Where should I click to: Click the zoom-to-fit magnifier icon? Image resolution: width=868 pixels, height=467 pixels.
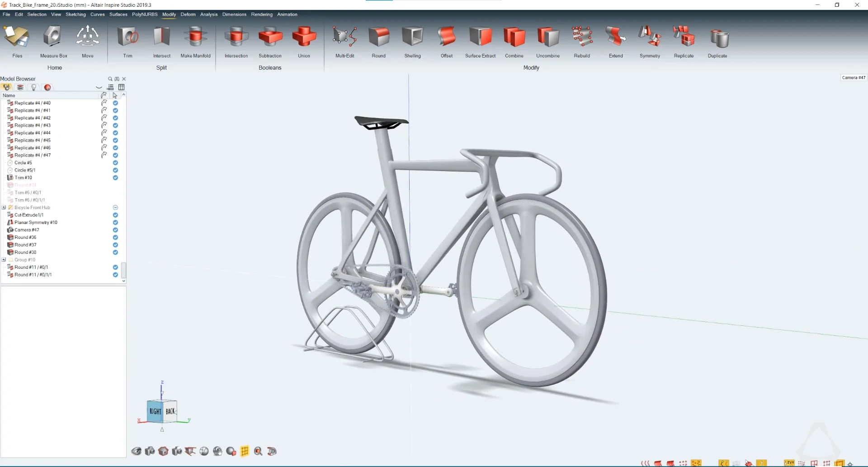258,451
